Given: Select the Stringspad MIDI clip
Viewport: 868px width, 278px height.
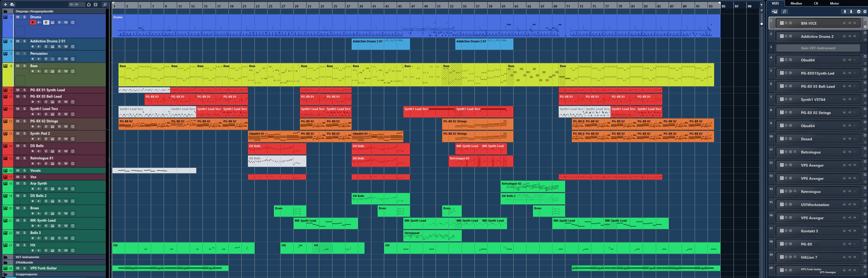Looking at the screenshot, I should pos(432,236).
